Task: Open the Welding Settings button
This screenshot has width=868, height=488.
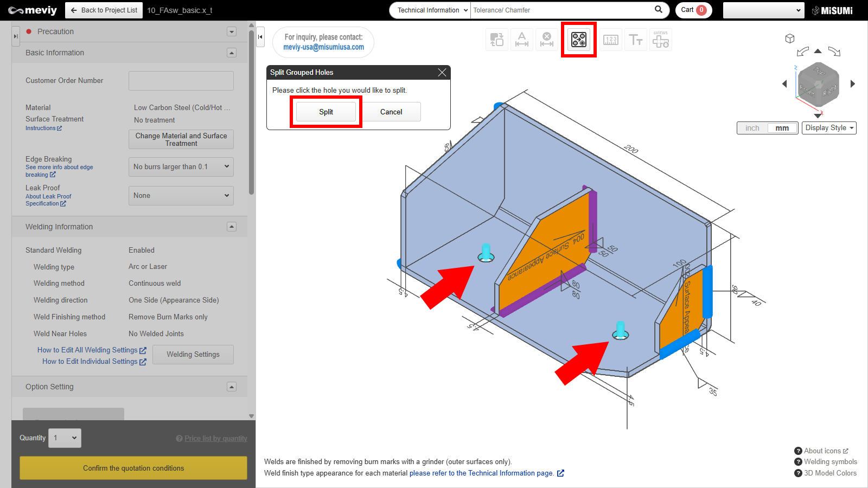Action: tap(193, 355)
